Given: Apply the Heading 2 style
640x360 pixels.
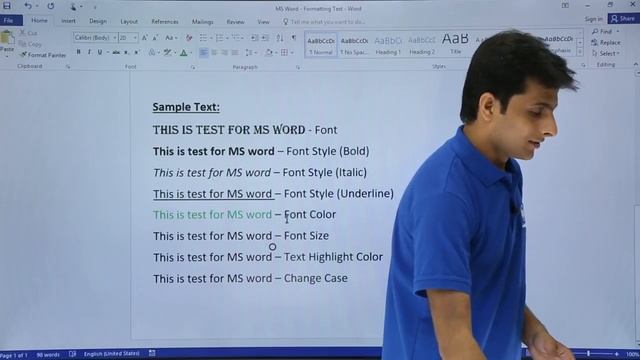Looking at the screenshot, I should (422, 45).
